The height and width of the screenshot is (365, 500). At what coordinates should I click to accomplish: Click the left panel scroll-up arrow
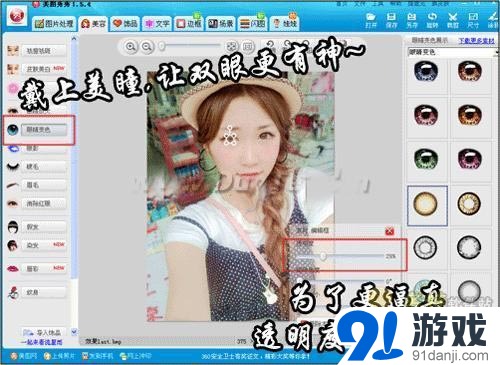(x=74, y=39)
